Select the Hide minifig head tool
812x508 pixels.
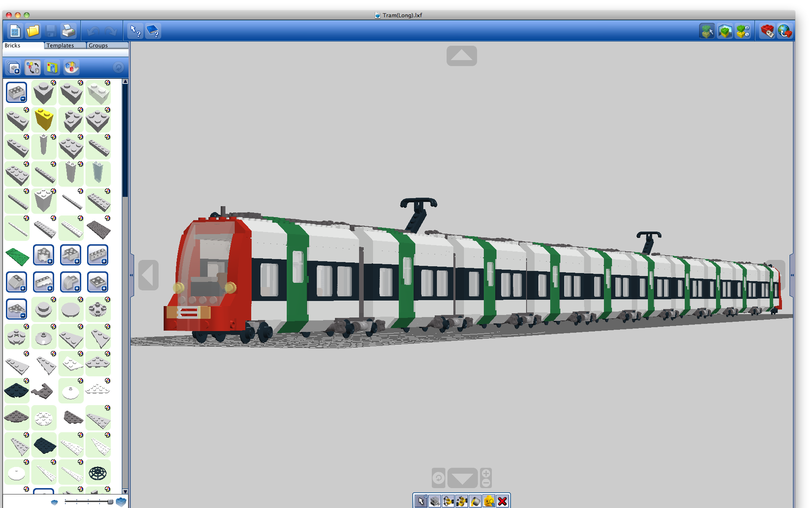tap(489, 501)
